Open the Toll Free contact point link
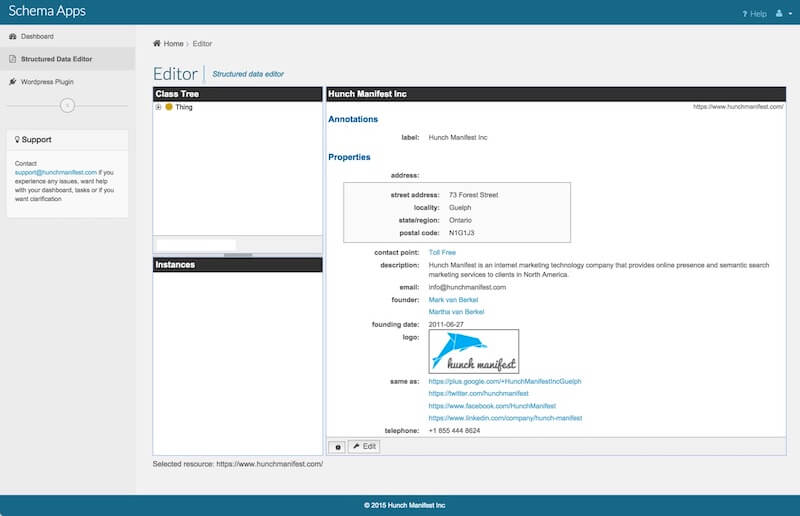This screenshot has height=516, width=800. [442, 253]
